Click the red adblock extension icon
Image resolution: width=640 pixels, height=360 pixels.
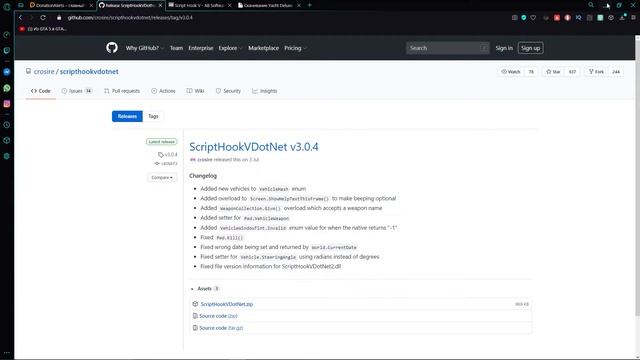coord(557,18)
